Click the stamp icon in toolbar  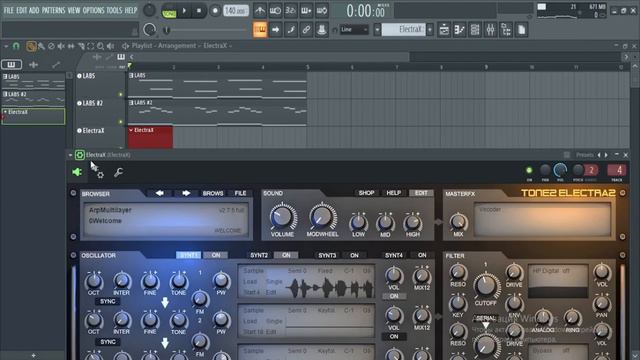click(322, 30)
